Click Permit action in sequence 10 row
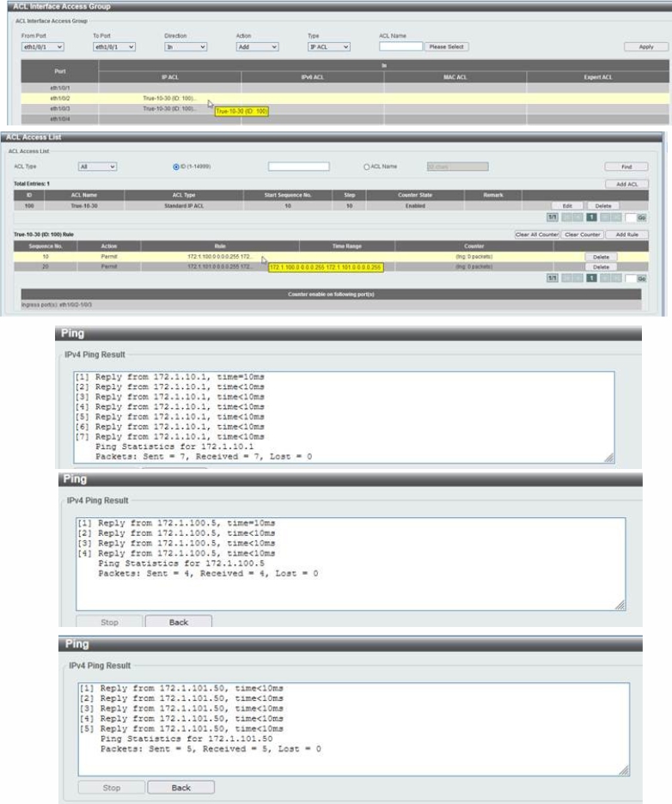This screenshot has height=804, width=672. [x=109, y=256]
